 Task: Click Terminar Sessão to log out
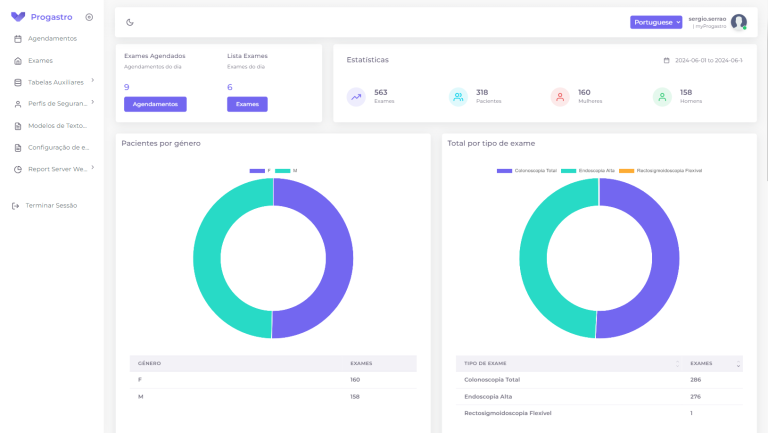click(x=51, y=206)
